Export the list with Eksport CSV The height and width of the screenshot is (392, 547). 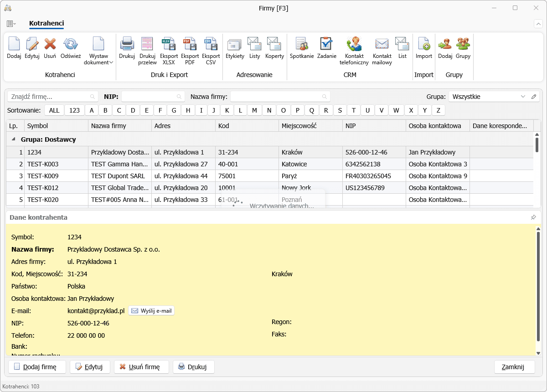(x=211, y=51)
